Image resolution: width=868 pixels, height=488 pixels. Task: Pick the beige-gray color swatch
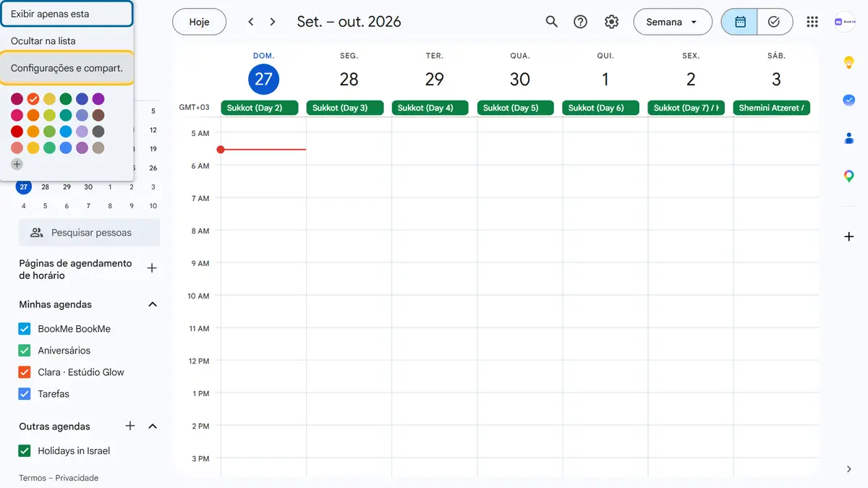click(x=98, y=147)
